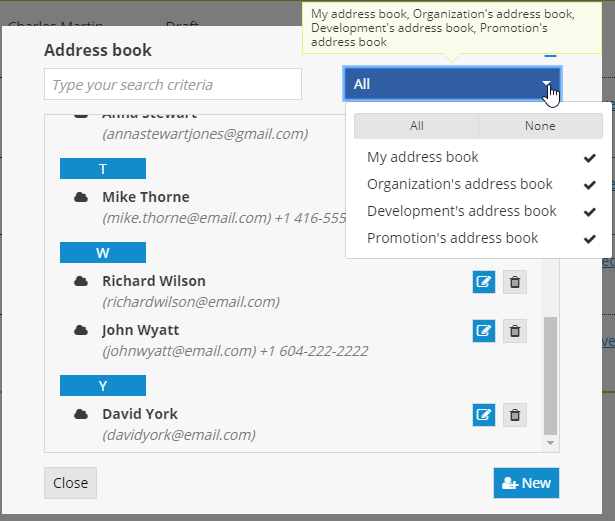Click the contact list scrollbar down arrow
Viewport: 615px width, 521px height.
coord(551,443)
